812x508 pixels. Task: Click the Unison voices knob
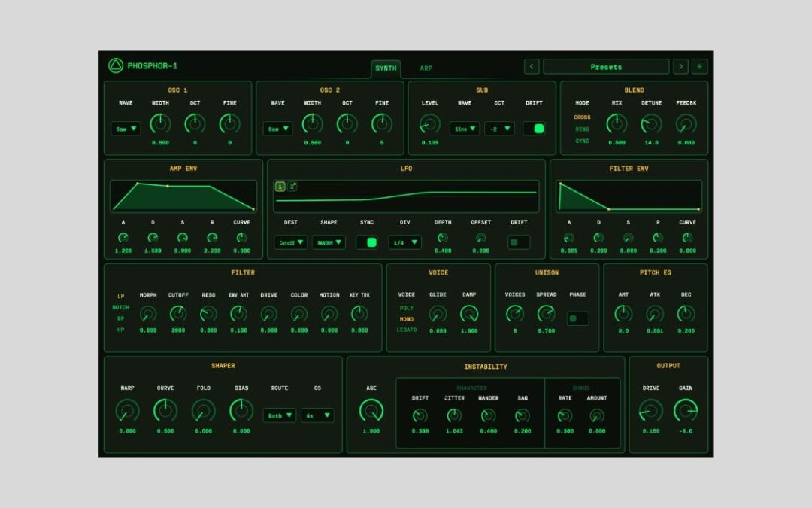pyautogui.click(x=515, y=314)
